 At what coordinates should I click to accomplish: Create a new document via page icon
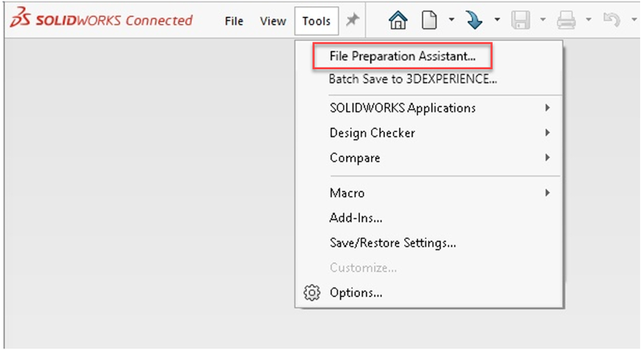pos(429,21)
